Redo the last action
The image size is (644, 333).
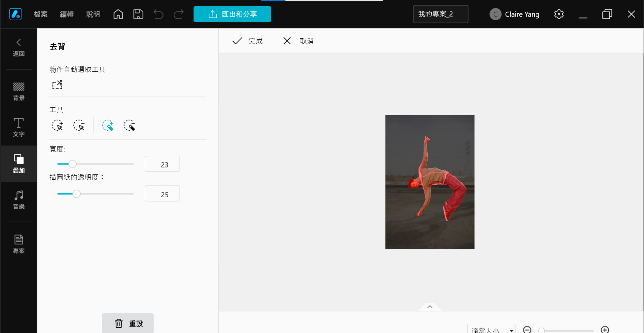(x=178, y=14)
